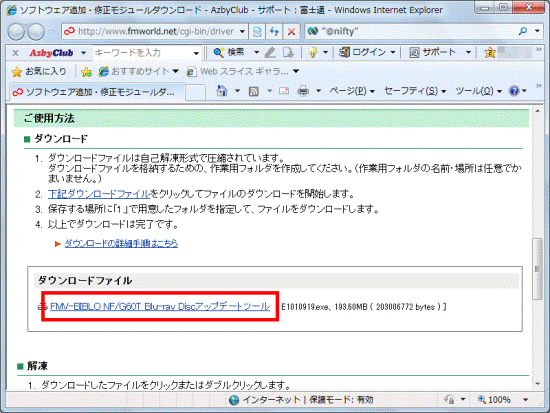Click the browser Back button
The width and height of the screenshot is (550, 413).
pos(16,32)
